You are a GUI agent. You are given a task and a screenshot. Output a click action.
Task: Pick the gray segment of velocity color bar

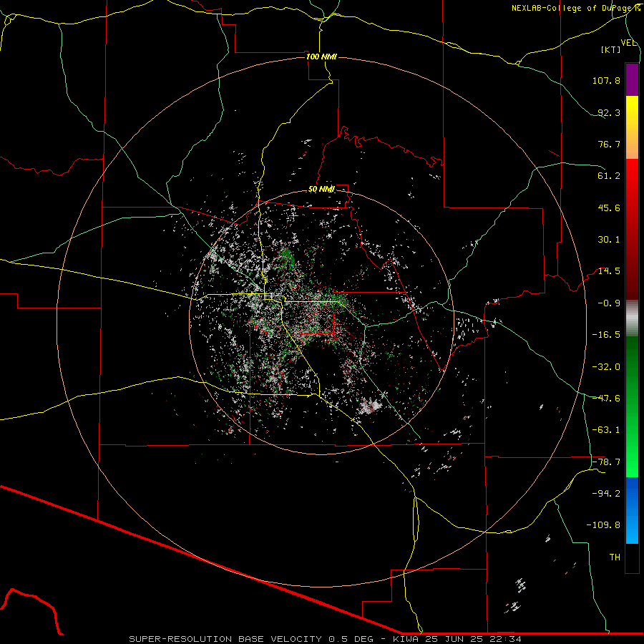click(x=632, y=318)
